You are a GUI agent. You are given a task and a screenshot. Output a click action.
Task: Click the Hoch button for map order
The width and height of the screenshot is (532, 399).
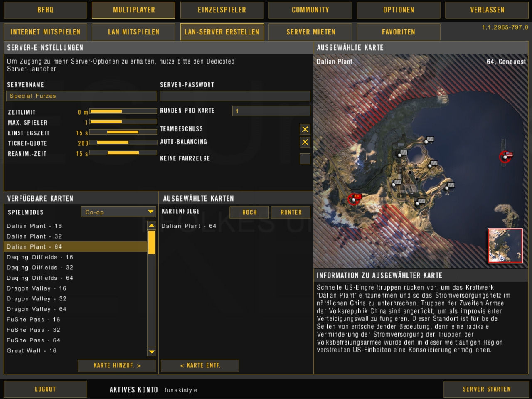[249, 212]
